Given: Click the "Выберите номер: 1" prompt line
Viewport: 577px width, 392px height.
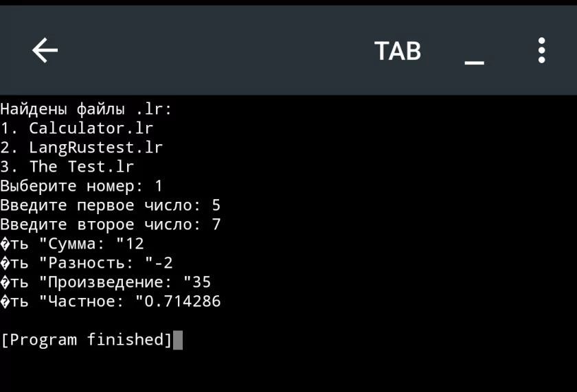Looking at the screenshot, I should [81, 186].
